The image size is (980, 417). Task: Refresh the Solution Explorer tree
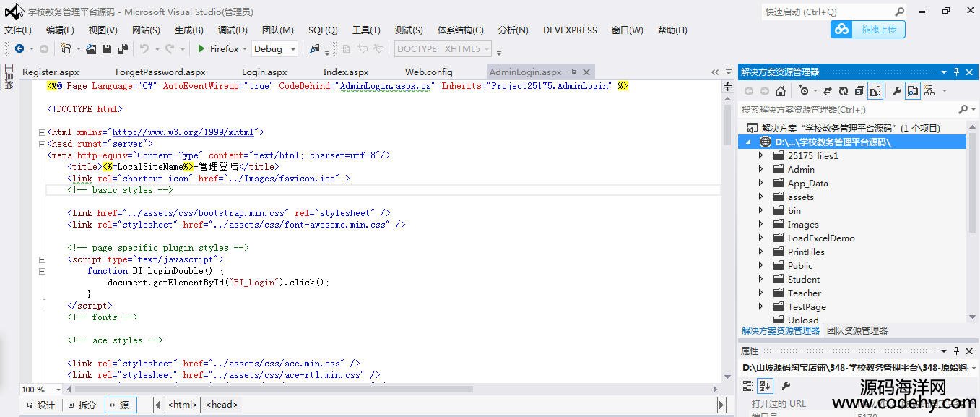843,91
